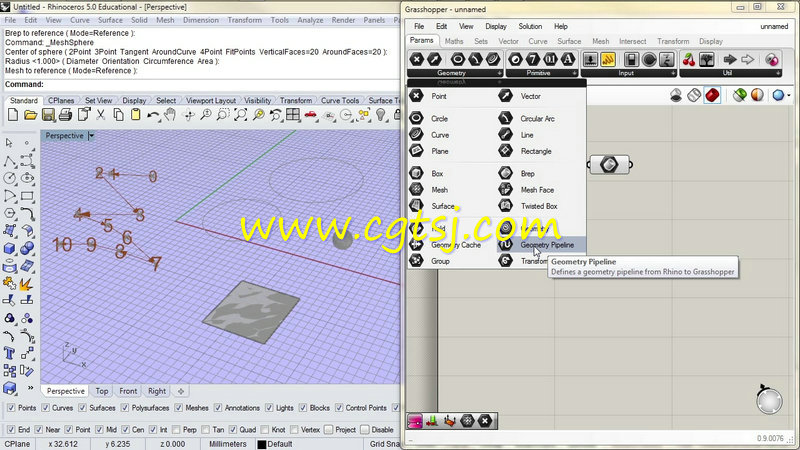
Task: Click the Open folder icon in Rhino toolbar
Action: 30,115
